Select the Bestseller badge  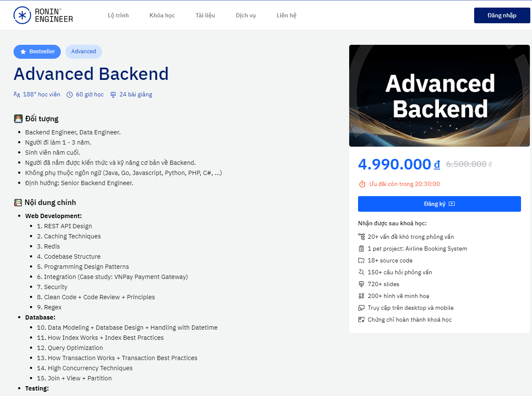37,52
